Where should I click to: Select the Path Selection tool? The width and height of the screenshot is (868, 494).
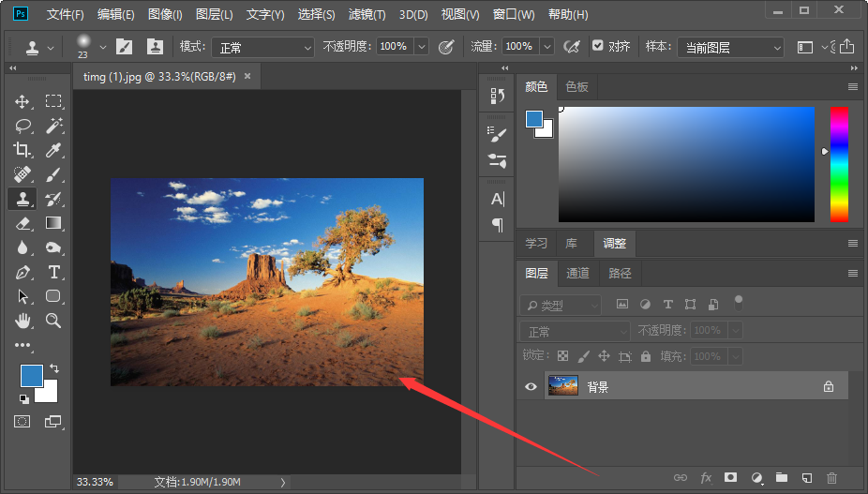[22, 295]
